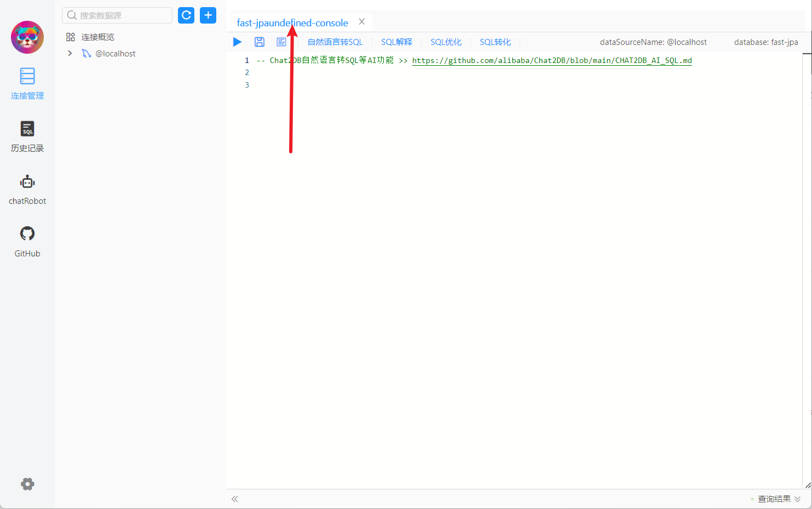Run the SQL with the play icon
812x509 pixels.
point(237,42)
